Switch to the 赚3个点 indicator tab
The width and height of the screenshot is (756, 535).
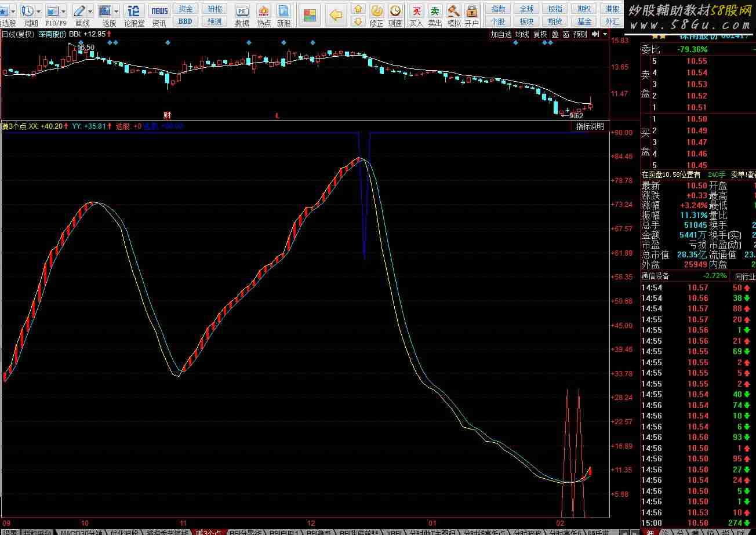(x=208, y=532)
